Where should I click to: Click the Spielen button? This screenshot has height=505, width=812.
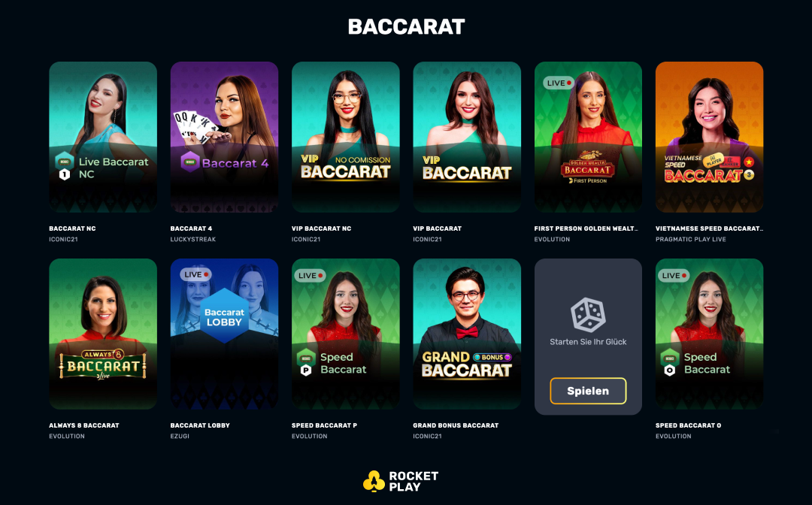pos(588,391)
